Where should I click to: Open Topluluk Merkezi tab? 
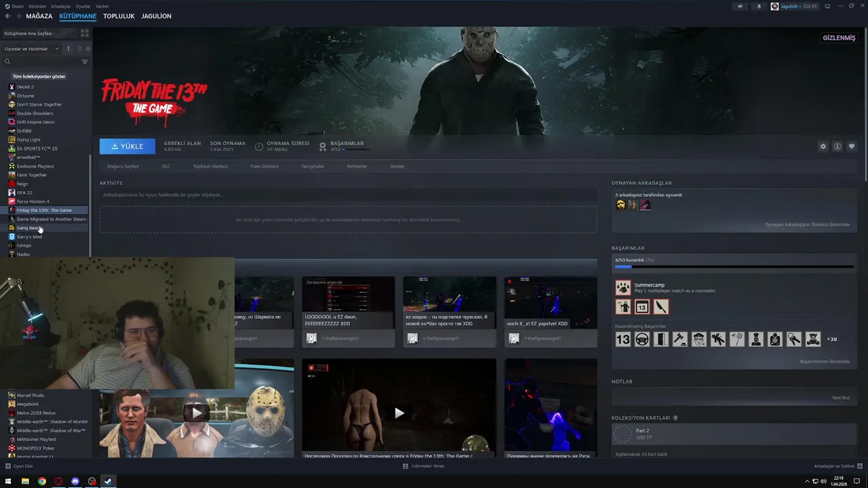point(210,166)
